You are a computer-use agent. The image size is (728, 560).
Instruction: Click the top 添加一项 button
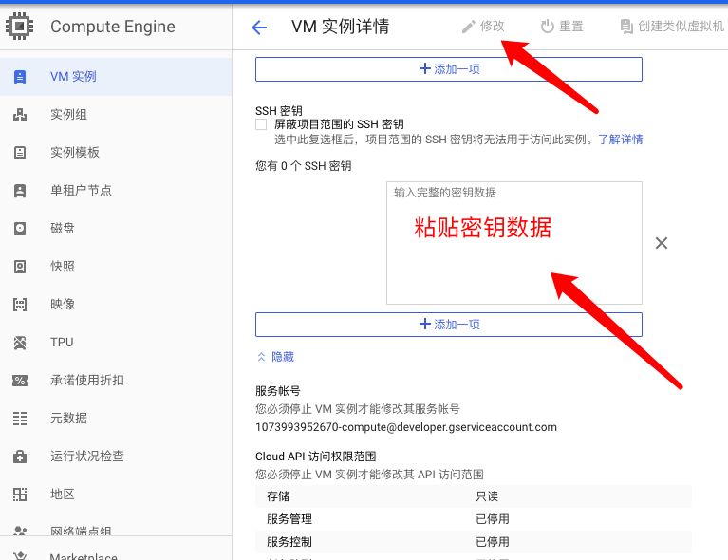(x=449, y=69)
